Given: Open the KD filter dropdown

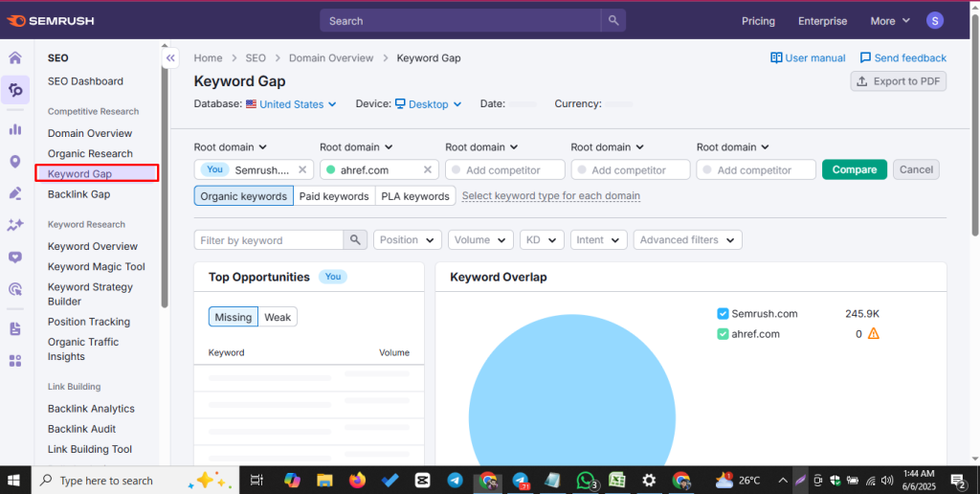Looking at the screenshot, I should click(542, 240).
